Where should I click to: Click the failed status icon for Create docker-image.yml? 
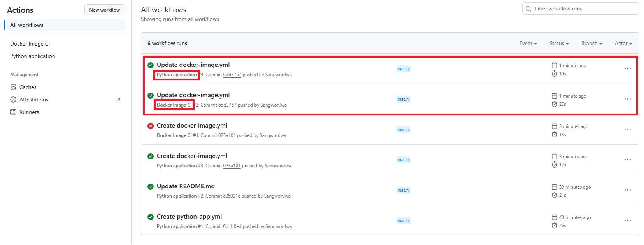pyautogui.click(x=151, y=126)
